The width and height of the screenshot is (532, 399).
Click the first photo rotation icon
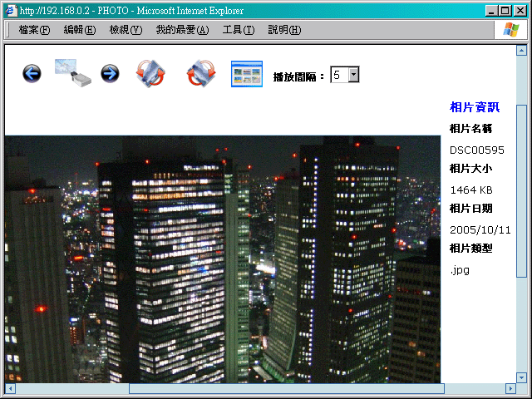[150, 73]
